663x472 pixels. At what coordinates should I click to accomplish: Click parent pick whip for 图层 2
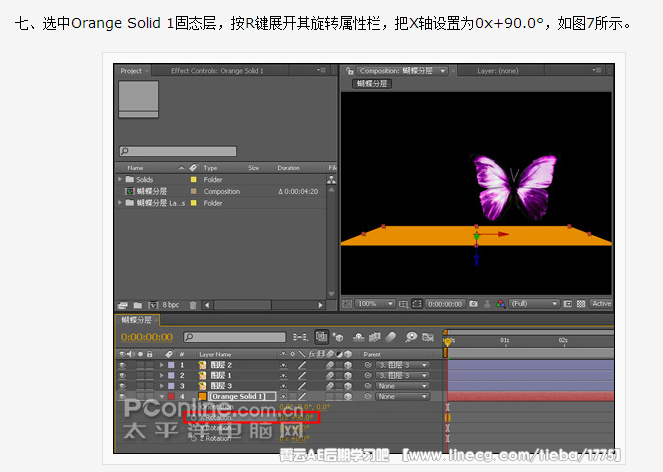tap(368, 365)
